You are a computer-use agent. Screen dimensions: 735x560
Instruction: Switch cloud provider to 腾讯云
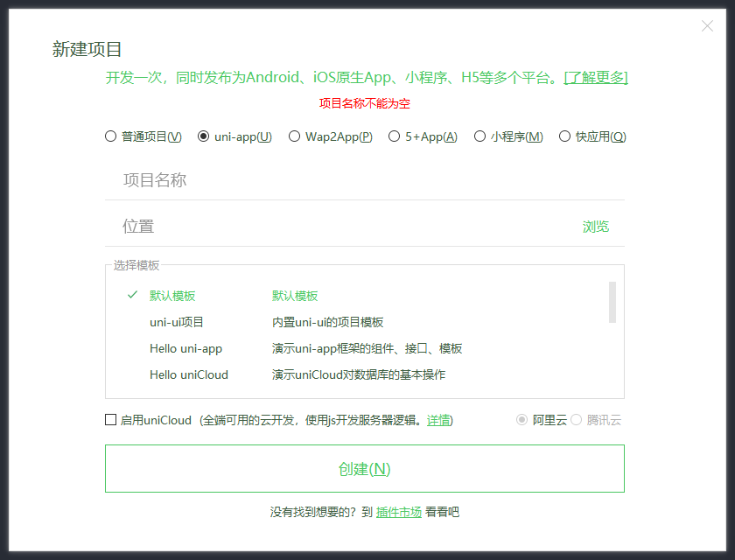coord(576,420)
